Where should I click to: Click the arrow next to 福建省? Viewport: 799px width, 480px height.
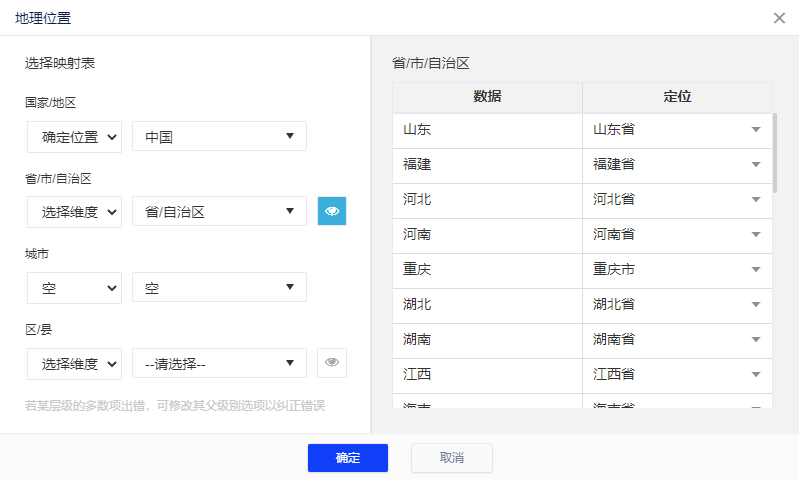(756, 165)
